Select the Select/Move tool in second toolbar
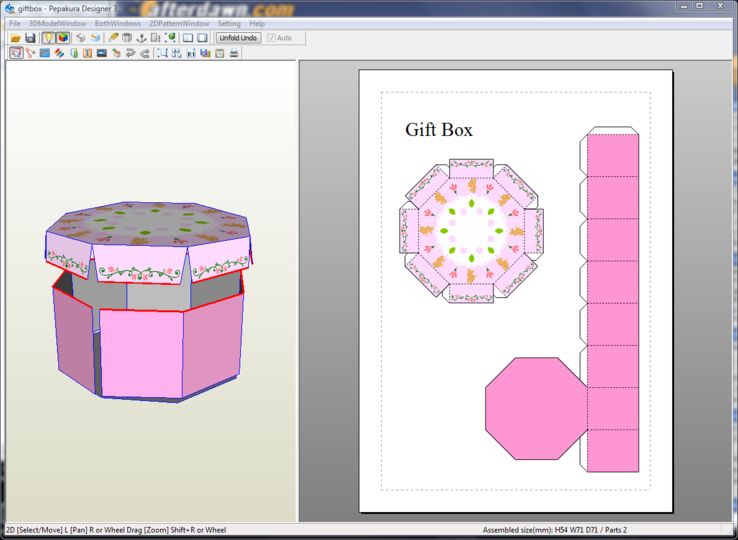Image resolution: width=738 pixels, height=540 pixels. [x=16, y=53]
